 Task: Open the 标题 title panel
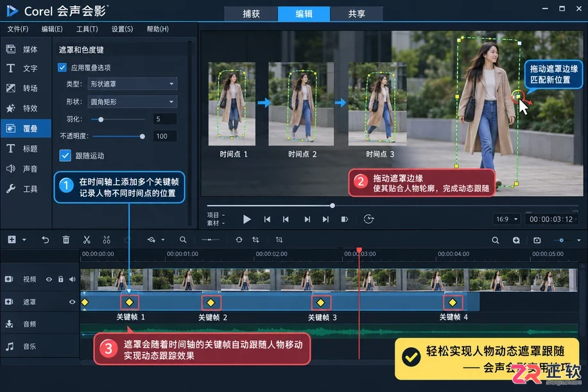(x=22, y=149)
